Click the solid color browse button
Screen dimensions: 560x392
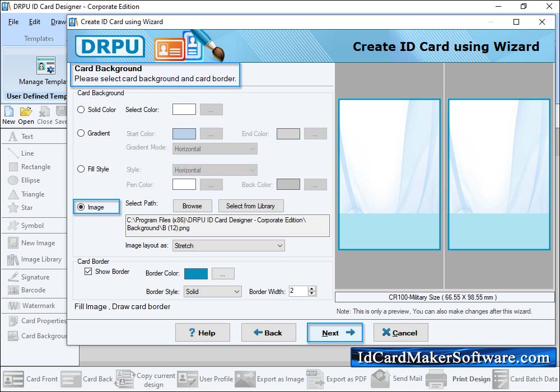pos(212,110)
